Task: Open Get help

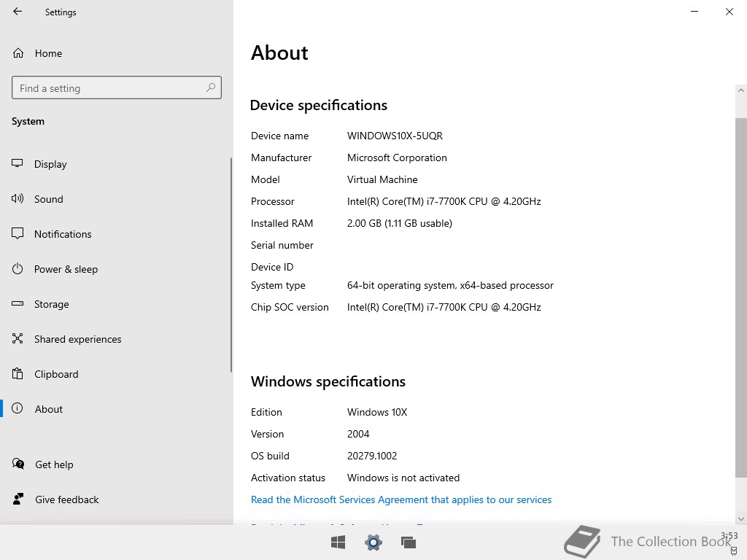Action: pos(43,464)
